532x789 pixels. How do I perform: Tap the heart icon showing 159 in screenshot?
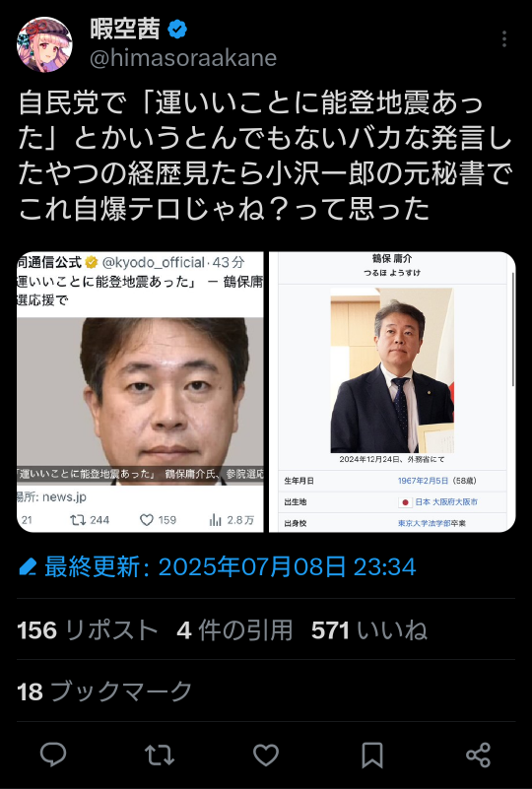pyautogui.click(x=147, y=520)
